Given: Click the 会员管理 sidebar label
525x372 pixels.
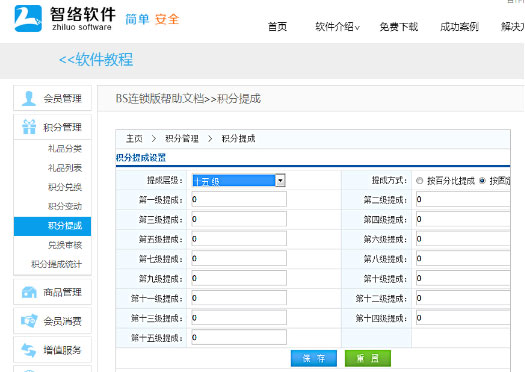Looking at the screenshot, I should pyautogui.click(x=63, y=98).
